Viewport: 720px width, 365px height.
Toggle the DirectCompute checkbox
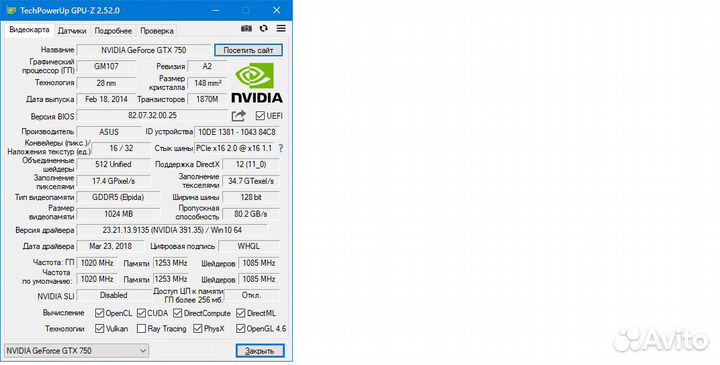pyautogui.click(x=178, y=313)
